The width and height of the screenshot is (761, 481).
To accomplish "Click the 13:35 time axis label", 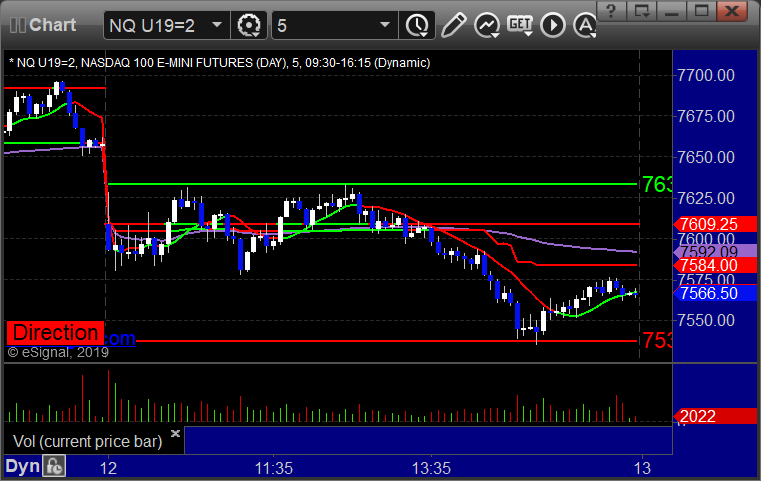I will point(431,468).
